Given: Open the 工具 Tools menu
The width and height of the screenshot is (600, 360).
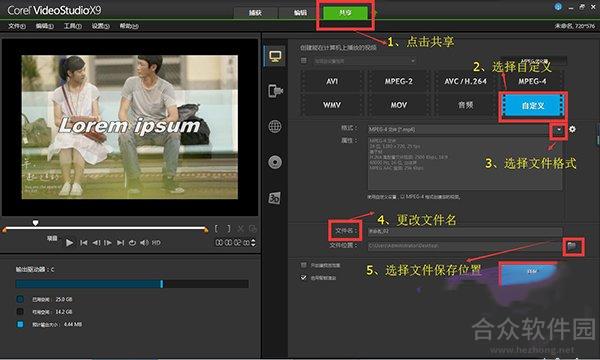Looking at the screenshot, I should (72, 26).
